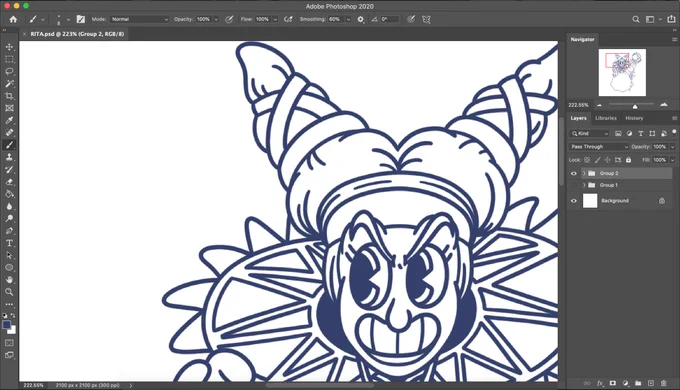
Task: Switch to the Libraries tab
Action: tap(605, 118)
